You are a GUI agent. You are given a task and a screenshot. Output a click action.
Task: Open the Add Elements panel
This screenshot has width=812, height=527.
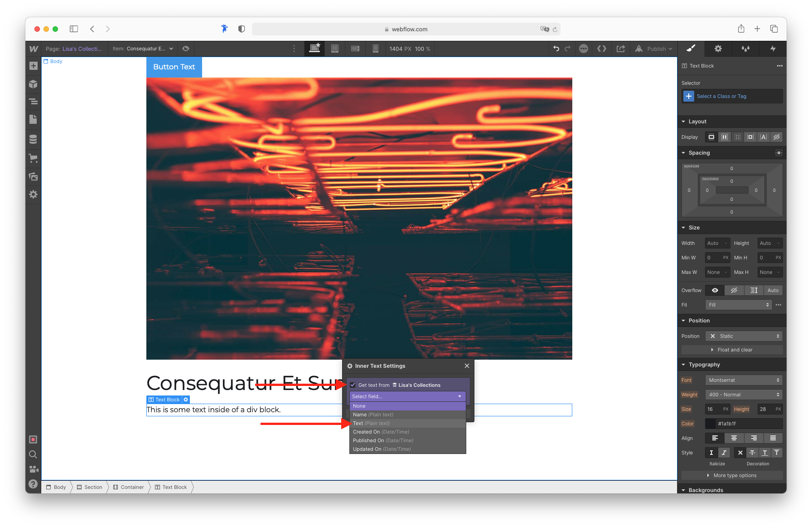(x=33, y=66)
